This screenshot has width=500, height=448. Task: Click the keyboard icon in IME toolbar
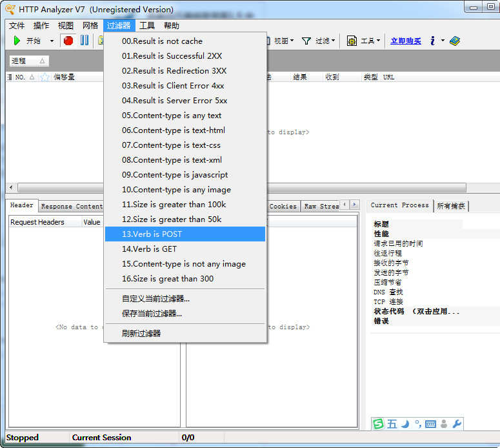[430, 424]
